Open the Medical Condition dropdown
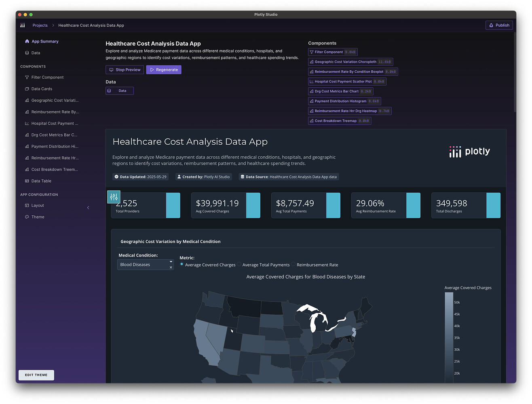The width and height of the screenshot is (532, 404). coord(146,265)
